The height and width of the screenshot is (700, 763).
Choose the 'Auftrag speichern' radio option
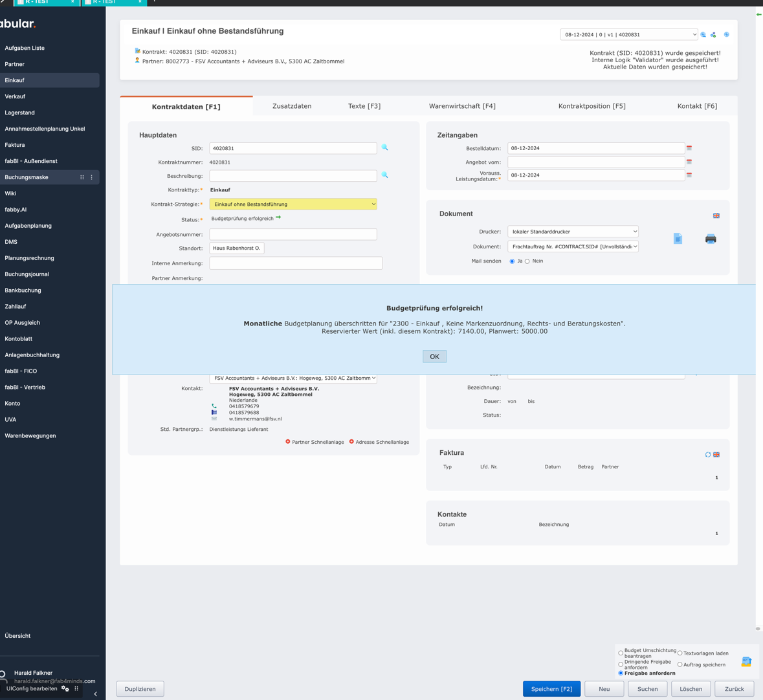pyautogui.click(x=680, y=664)
